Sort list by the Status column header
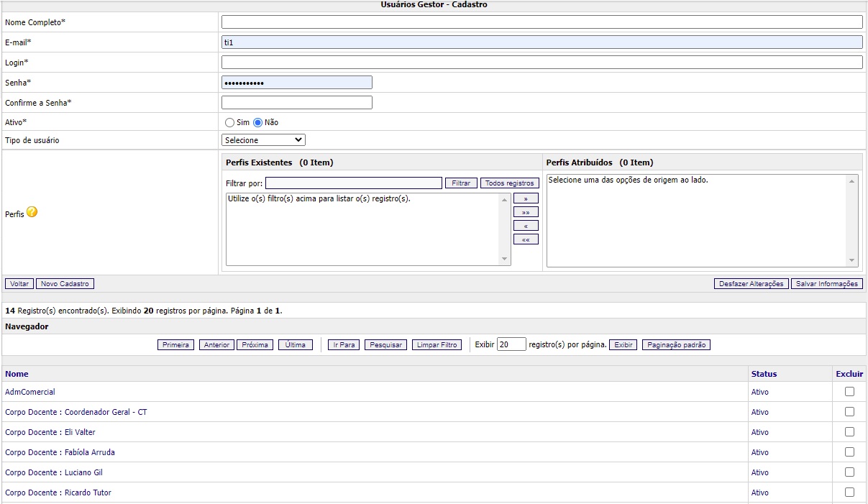 [x=764, y=374]
